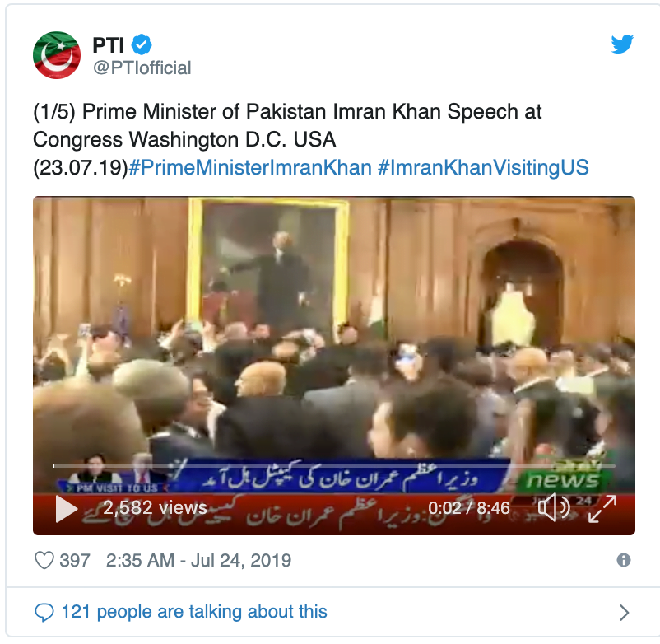
Task: Like the tweet with heart icon
Action: tap(44, 560)
